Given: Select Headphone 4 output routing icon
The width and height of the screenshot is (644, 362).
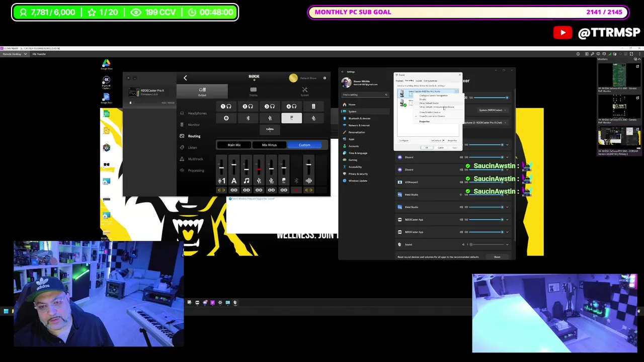Looking at the screenshot, I should [x=291, y=106].
